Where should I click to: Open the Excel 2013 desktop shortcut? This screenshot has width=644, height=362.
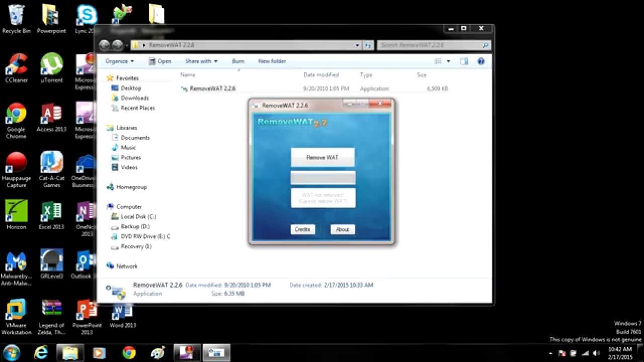point(51,215)
